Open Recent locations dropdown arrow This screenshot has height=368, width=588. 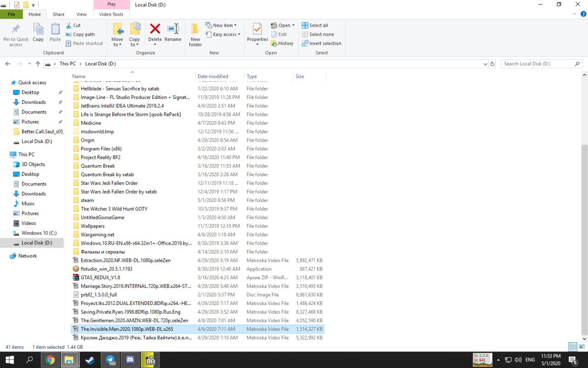(x=30, y=64)
